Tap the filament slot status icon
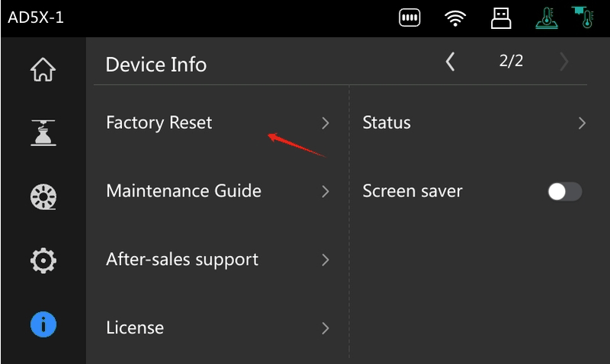Image resolution: width=610 pixels, height=364 pixels. [409, 18]
